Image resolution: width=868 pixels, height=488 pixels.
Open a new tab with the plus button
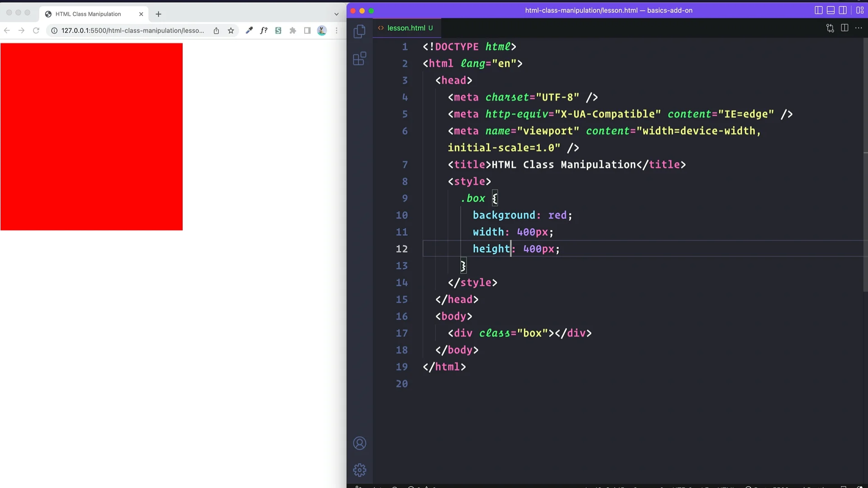[159, 14]
